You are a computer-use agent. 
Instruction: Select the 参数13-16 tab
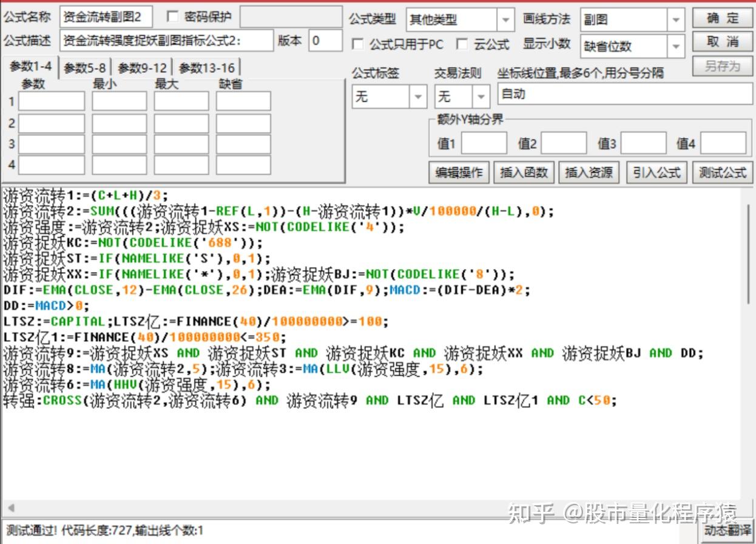click(x=206, y=68)
